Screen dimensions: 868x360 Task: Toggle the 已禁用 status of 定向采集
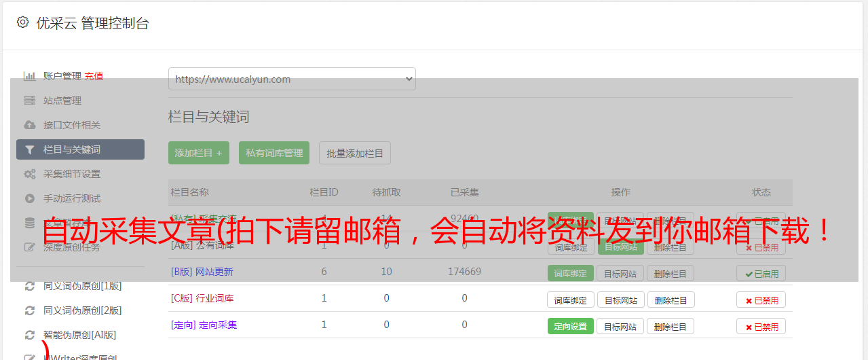761,326
